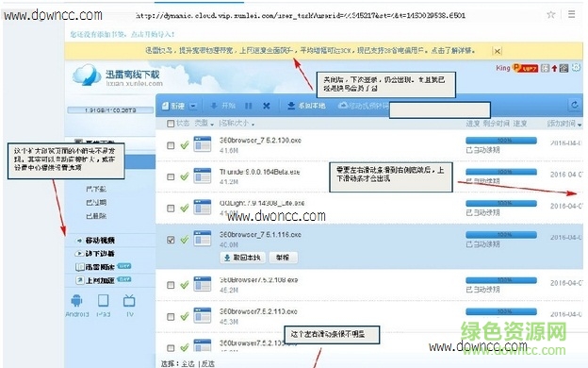This screenshot has height=368, width=588.
Task: Click the cloud icon next to 取回本地
Action: pos(343,106)
